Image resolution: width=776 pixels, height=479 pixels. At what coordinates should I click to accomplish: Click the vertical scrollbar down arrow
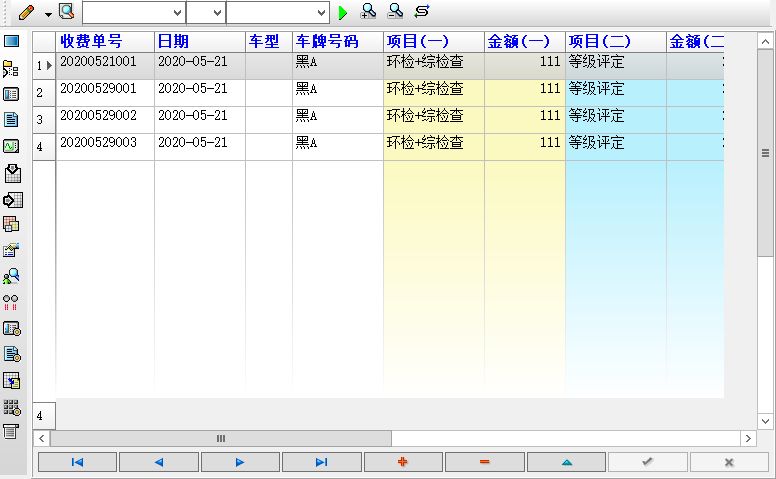tap(765, 421)
